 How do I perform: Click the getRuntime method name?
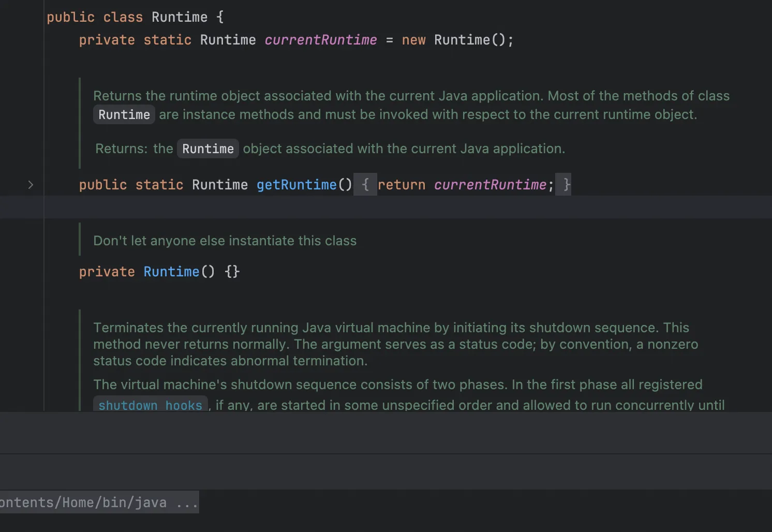pyautogui.click(x=296, y=185)
